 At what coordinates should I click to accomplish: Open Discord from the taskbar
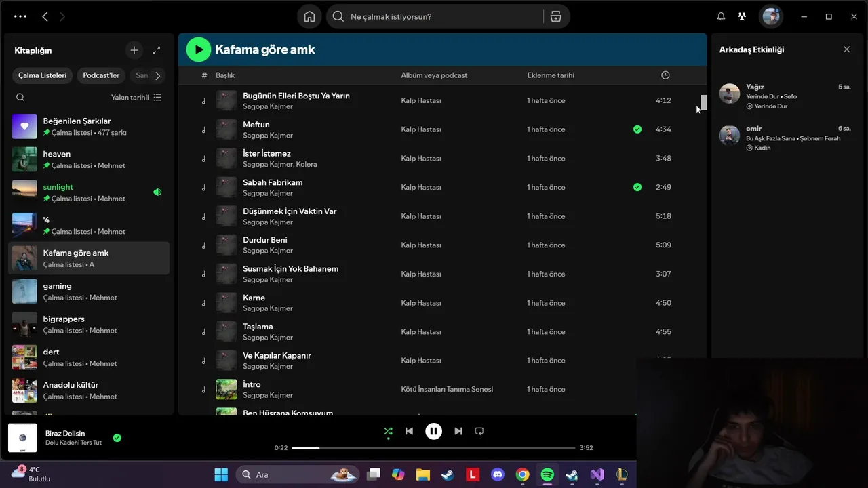[498, 474]
